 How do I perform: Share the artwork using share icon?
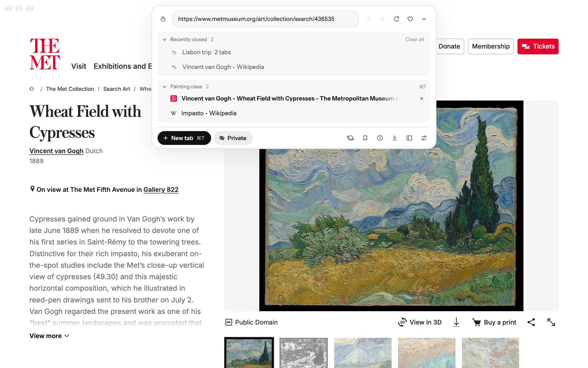pos(531,322)
